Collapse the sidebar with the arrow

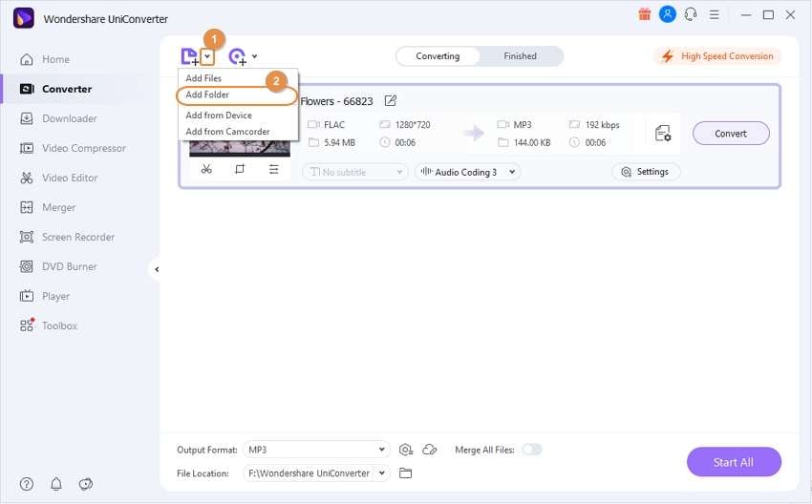pyautogui.click(x=157, y=269)
